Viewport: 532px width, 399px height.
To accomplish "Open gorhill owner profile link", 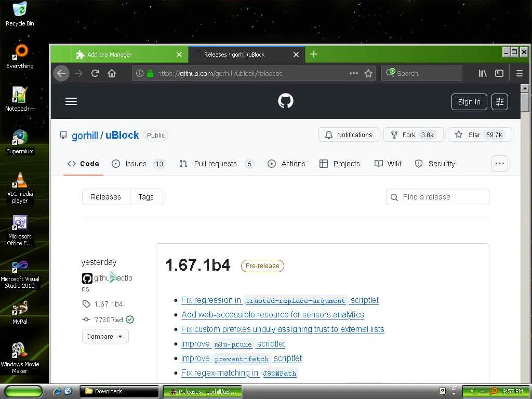I will tap(85, 136).
